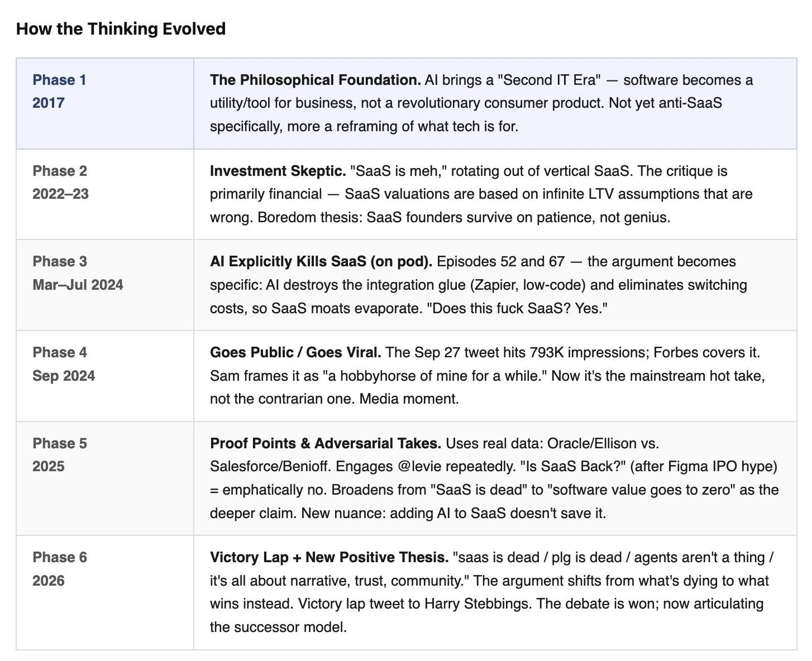Click "AI Explicitly Kills SaaS (on pod)." title
Viewport: 812px width, 661px height.
click(x=321, y=261)
